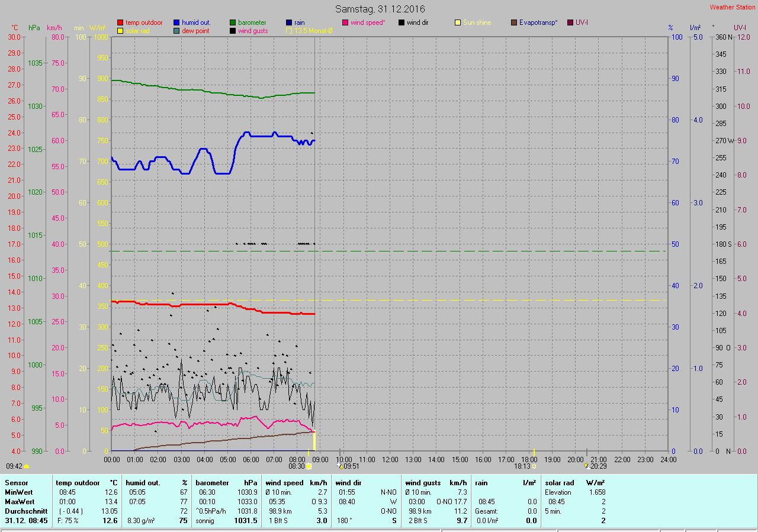Click the brown Evapotransp legend swatch
The height and width of the screenshot is (532, 758).
514,22
